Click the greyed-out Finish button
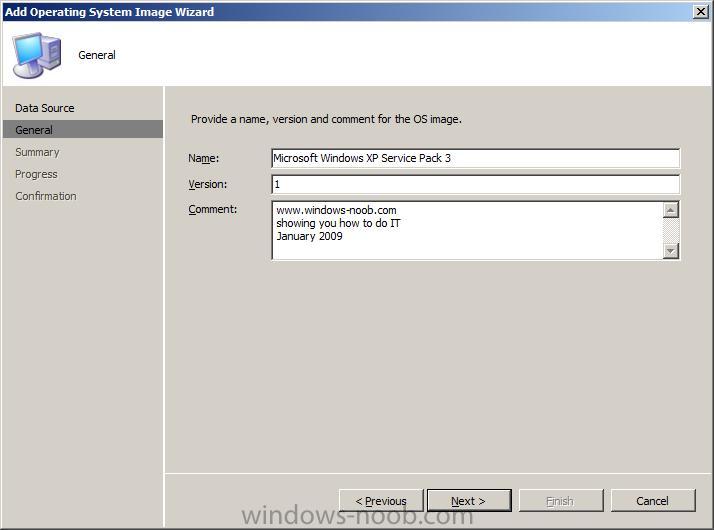Image resolution: width=714 pixels, height=530 pixels. click(x=561, y=501)
